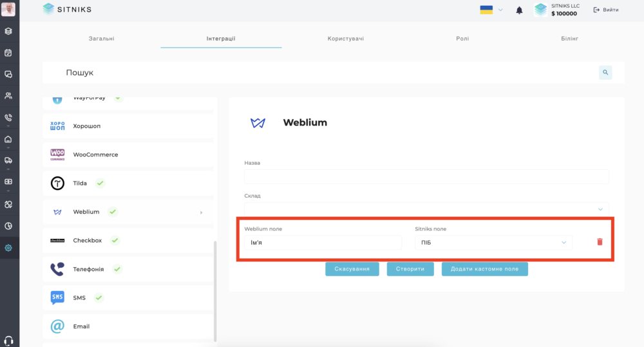Viewport: 644px width, 347px height.
Task: Open the chat messages sidebar icon
Action: [x=8, y=74]
